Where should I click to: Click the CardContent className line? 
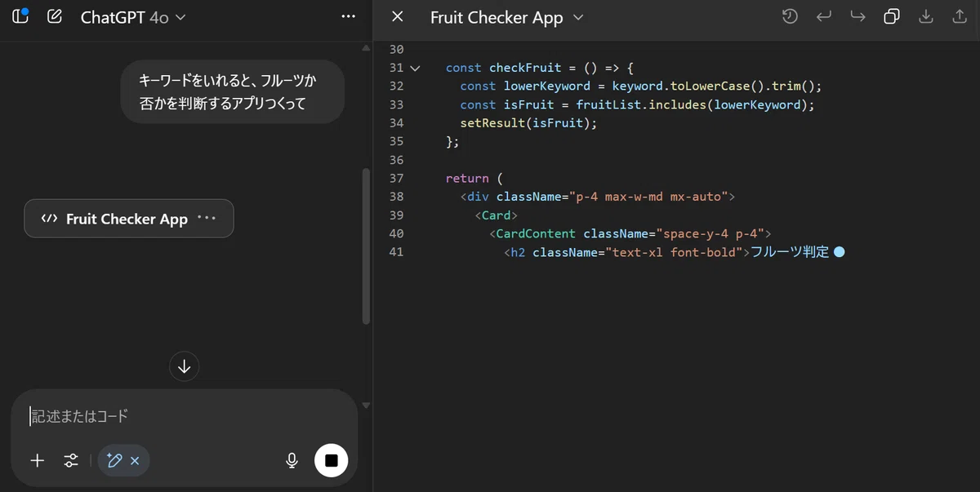coord(630,234)
